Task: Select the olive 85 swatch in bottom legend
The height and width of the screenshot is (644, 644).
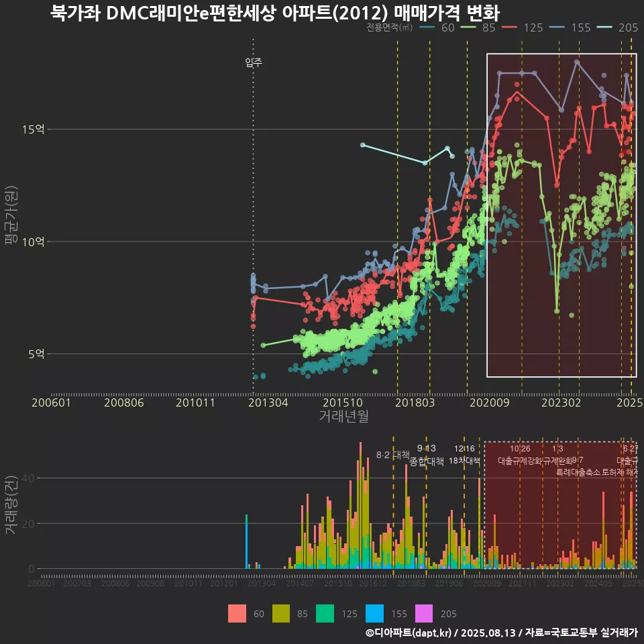Action: pos(281,614)
